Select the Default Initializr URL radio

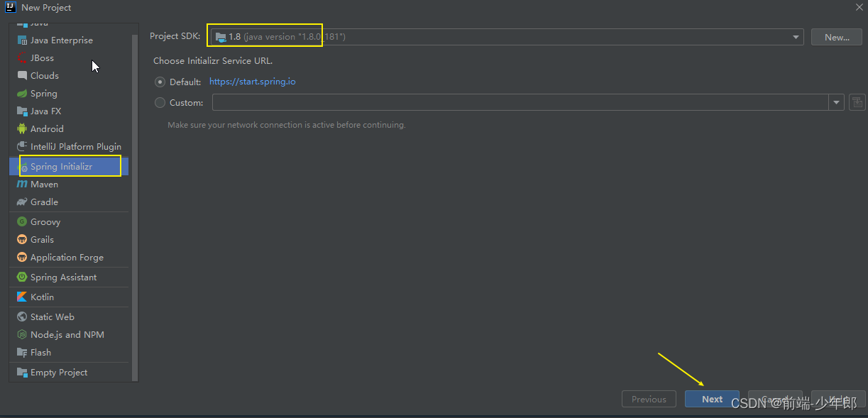(160, 82)
